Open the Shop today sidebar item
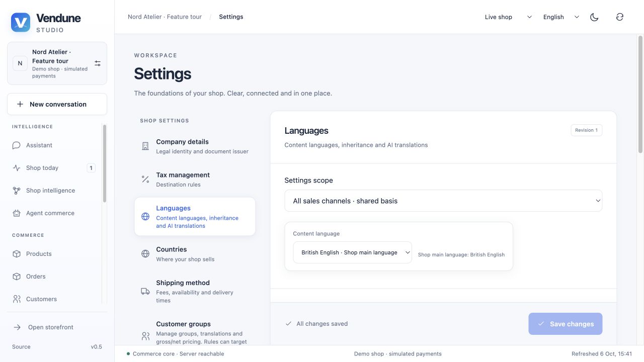Screen dimensions: 644x362 click(x=54, y=168)
